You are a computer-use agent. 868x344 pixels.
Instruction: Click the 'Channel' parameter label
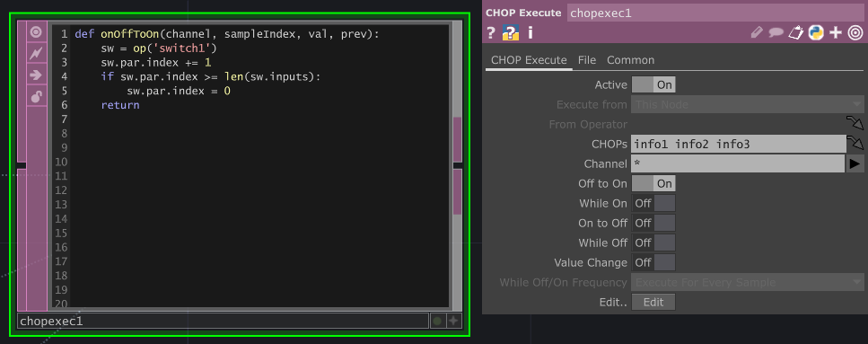tap(606, 164)
